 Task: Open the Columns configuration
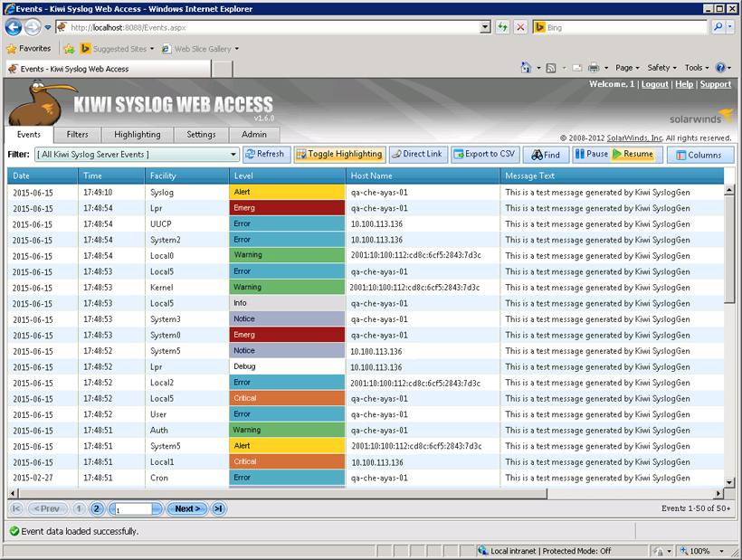click(700, 154)
